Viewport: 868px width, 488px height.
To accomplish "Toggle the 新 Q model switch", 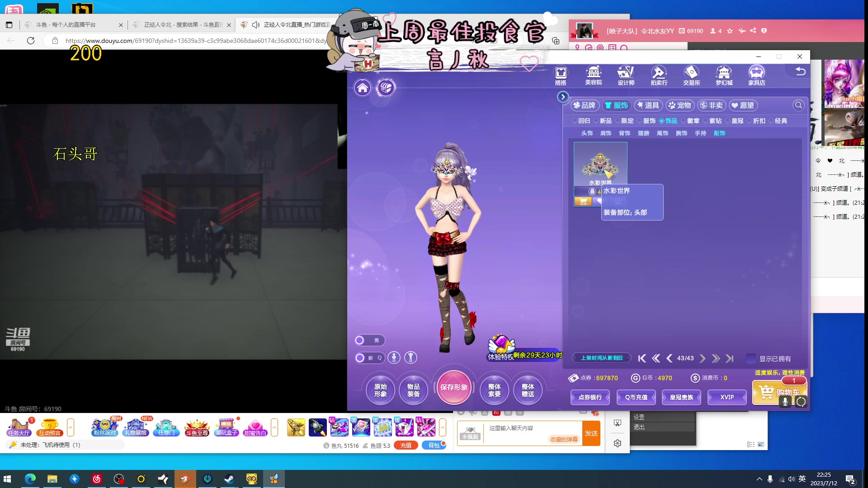I will (370, 358).
